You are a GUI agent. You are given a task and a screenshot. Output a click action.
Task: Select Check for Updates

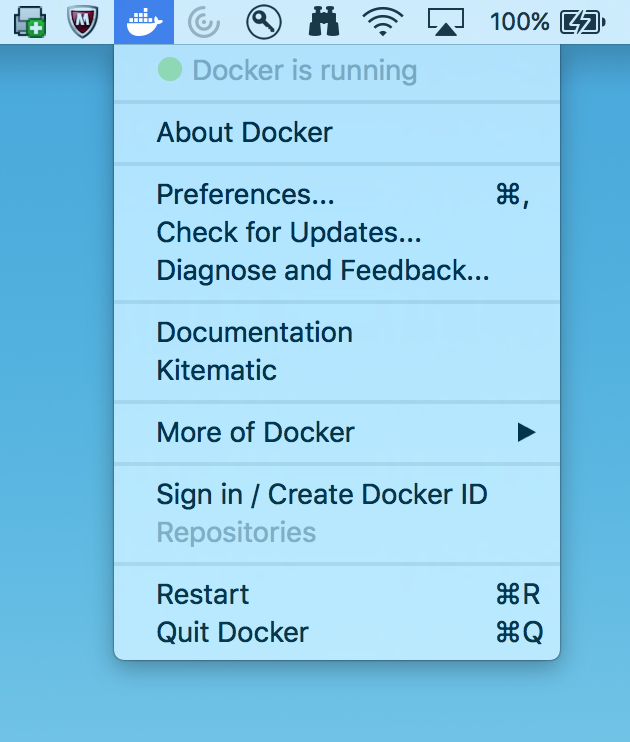(289, 232)
